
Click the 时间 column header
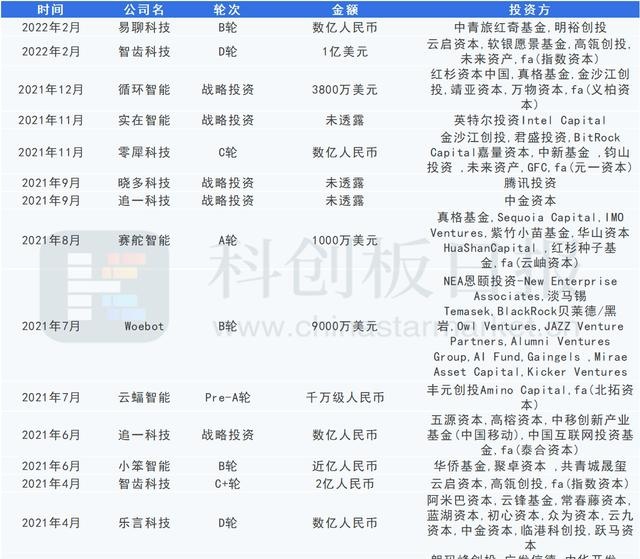pos(50,9)
